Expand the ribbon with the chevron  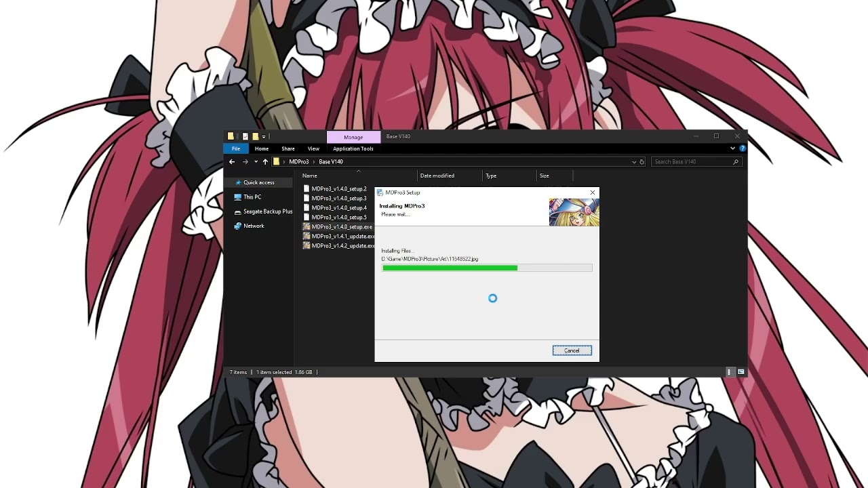coord(733,148)
